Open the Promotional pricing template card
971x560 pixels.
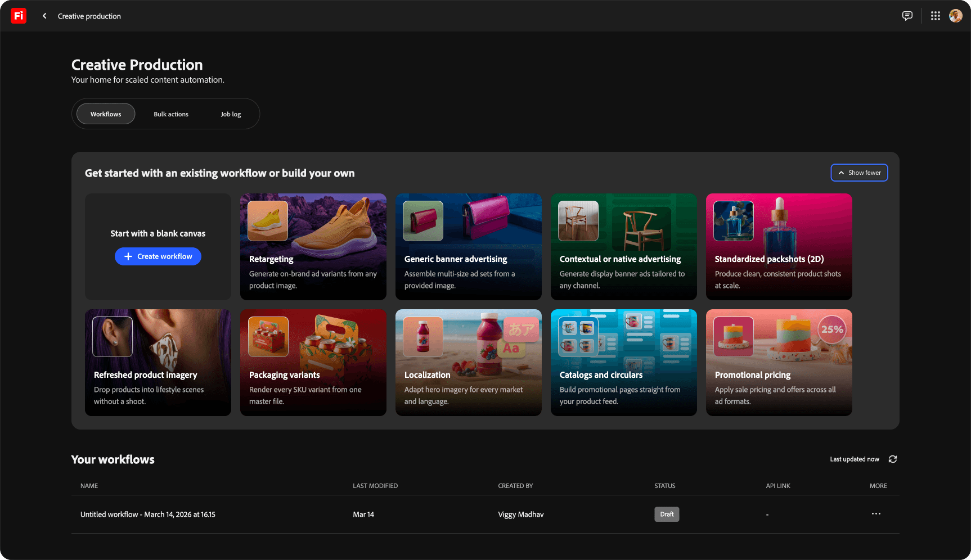pos(779,363)
